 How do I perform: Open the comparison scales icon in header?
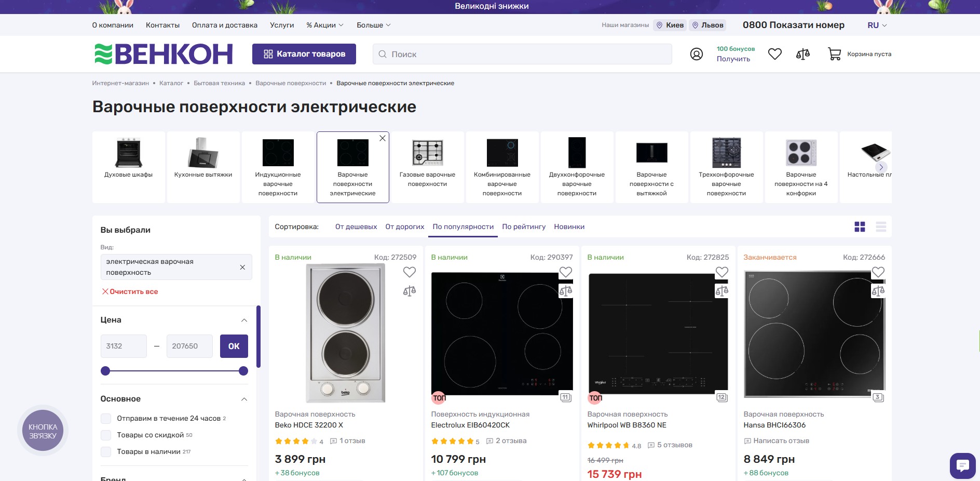point(802,54)
